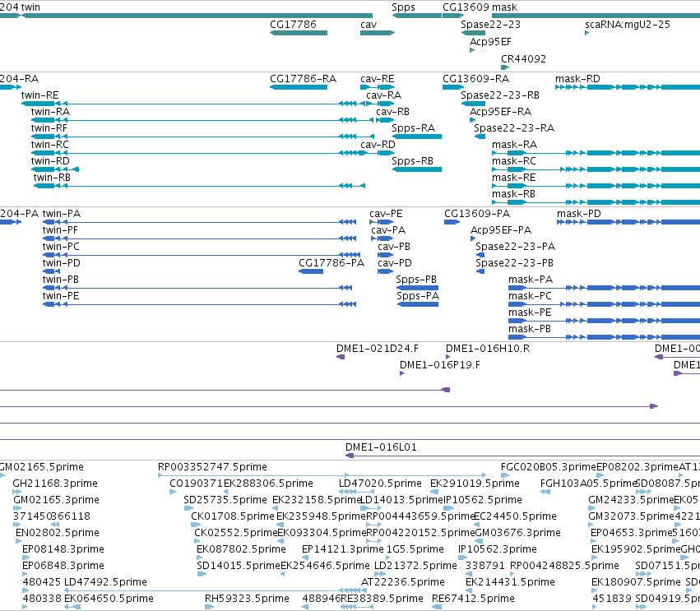Select the CG17786 gene label
700x611 pixels.
click(293, 25)
